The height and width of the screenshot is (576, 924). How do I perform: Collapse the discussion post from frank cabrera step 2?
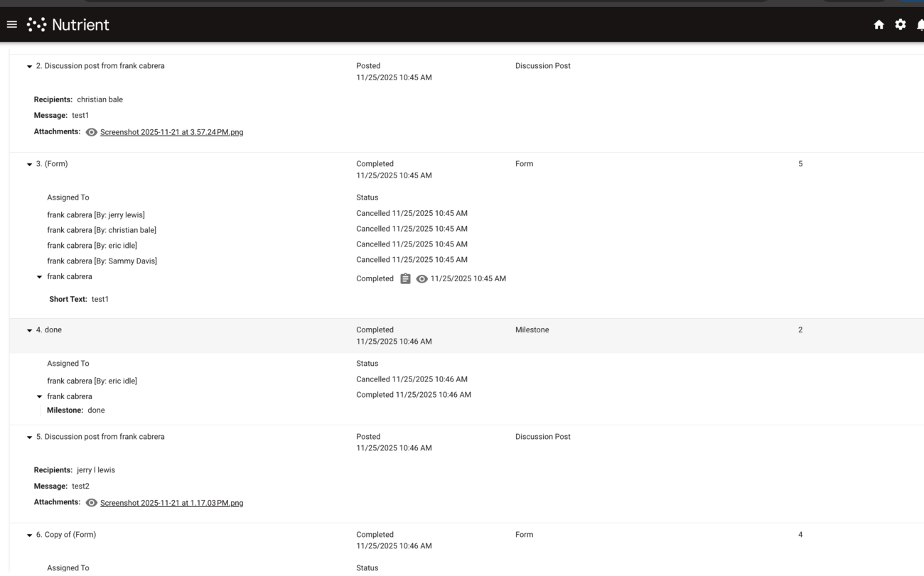point(28,65)
